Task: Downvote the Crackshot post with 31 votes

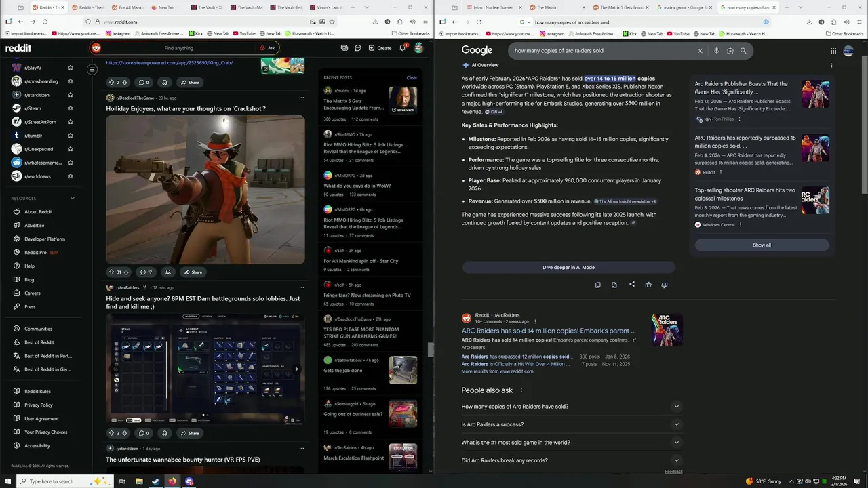Action: [x=126, y=272]
